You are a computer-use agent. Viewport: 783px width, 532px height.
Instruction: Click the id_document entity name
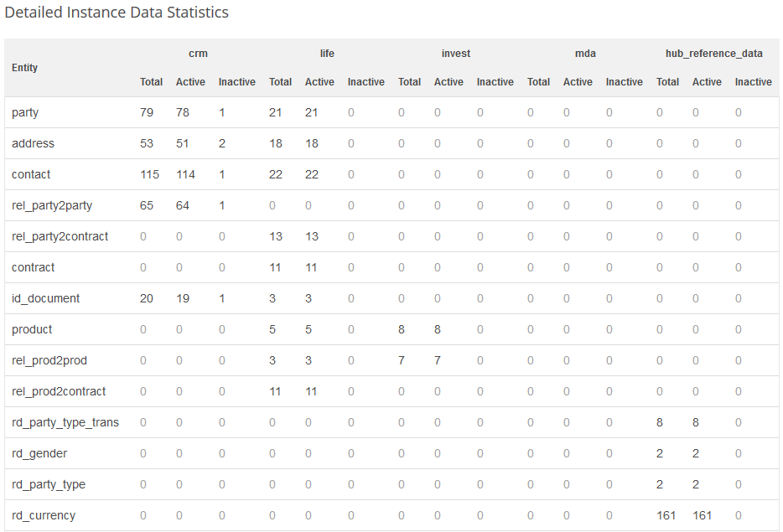46,298
